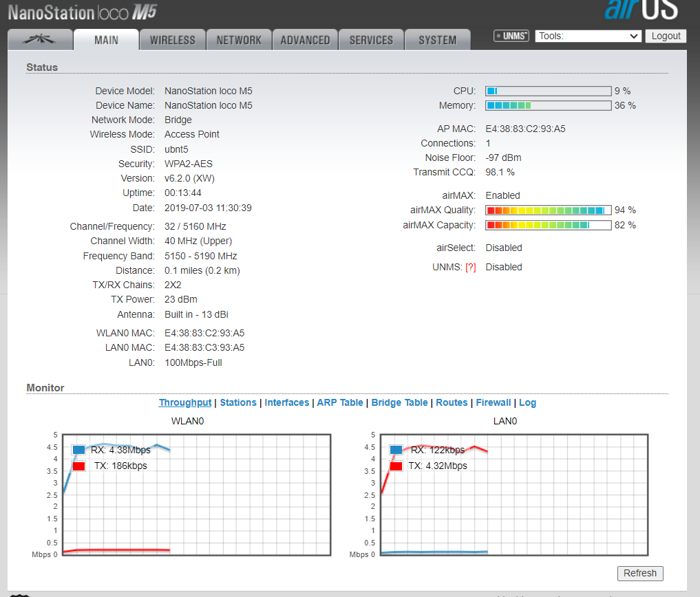
Task: Open the Throughput monitor link
Action: coord(185,402)
